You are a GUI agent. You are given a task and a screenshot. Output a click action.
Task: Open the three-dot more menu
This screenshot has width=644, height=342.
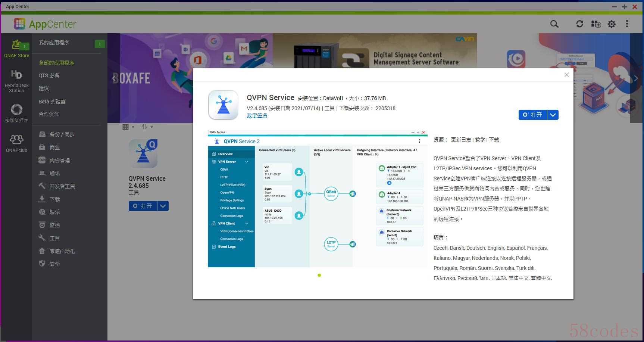tap(627, 24)
